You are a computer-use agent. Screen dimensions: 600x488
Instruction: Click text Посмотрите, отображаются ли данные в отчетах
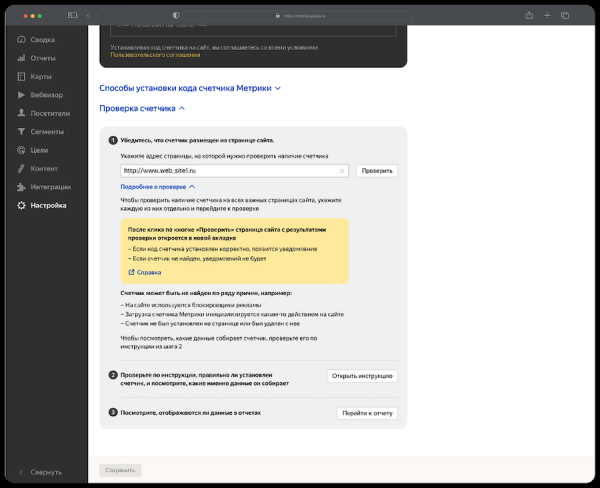click(x=191, y=413)
